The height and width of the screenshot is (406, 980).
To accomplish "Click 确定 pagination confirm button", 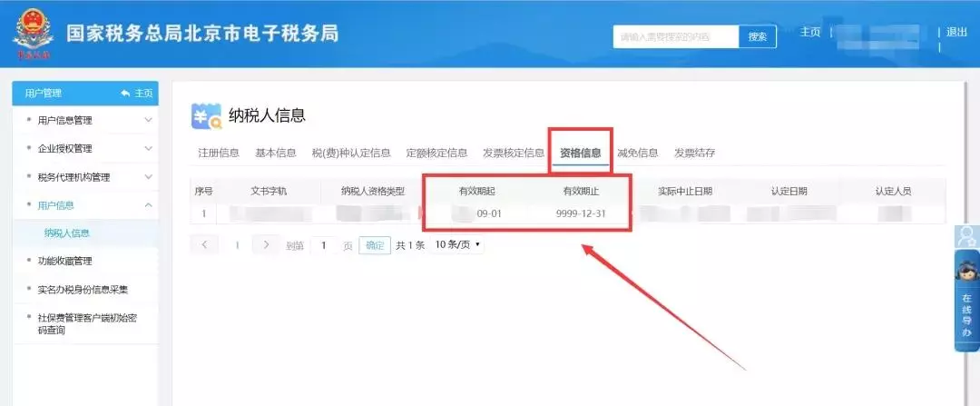I will tap(375, 245).
